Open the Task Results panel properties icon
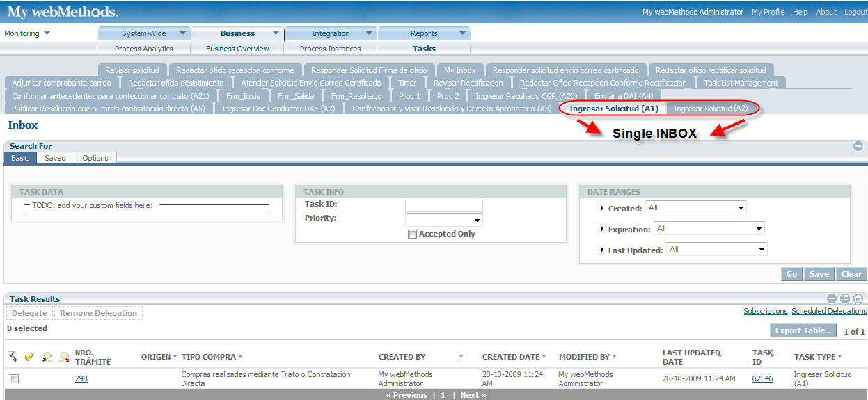The height and width of the screenshot is (400, 868). pyautogui.click(x=845, y=298)
